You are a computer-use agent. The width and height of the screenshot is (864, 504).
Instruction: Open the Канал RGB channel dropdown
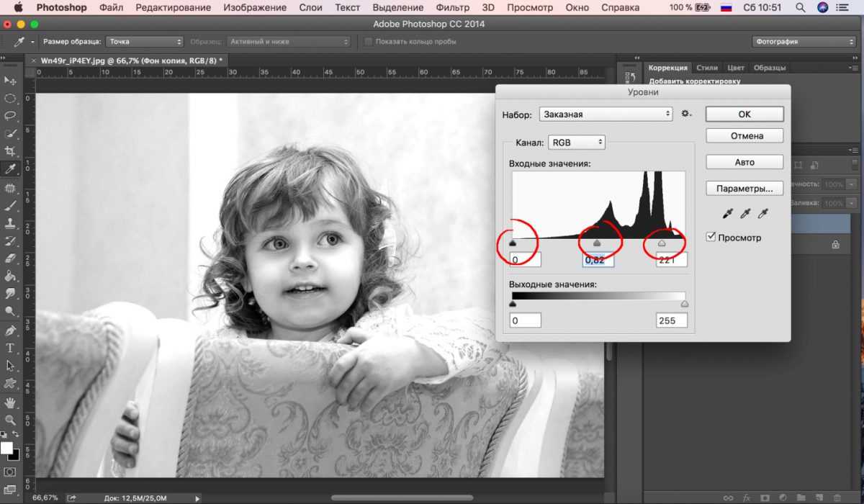pos(577,143)
